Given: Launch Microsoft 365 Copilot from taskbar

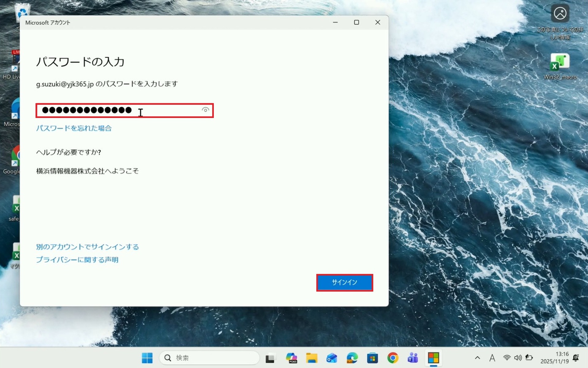Looking at the screenshot, I should (x=291, y=358).
